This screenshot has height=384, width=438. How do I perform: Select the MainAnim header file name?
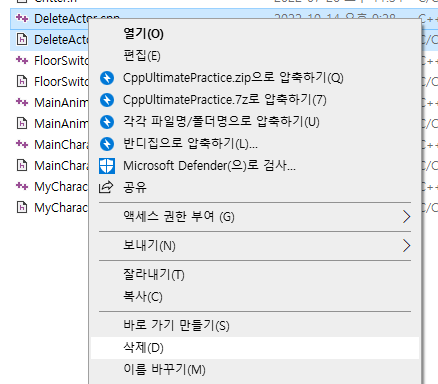[61, 124]
